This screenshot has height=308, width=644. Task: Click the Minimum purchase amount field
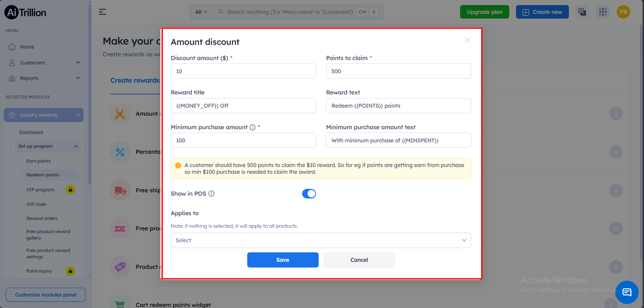(243, 140)
